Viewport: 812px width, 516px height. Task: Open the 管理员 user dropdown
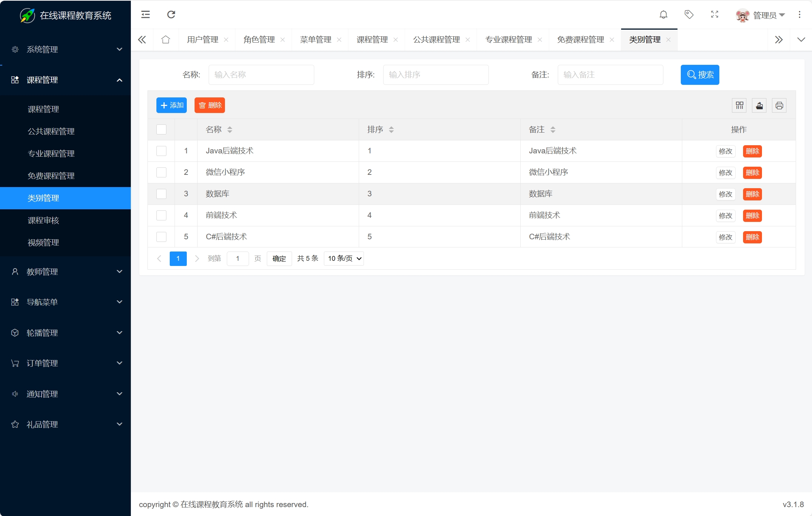[764, 15]
